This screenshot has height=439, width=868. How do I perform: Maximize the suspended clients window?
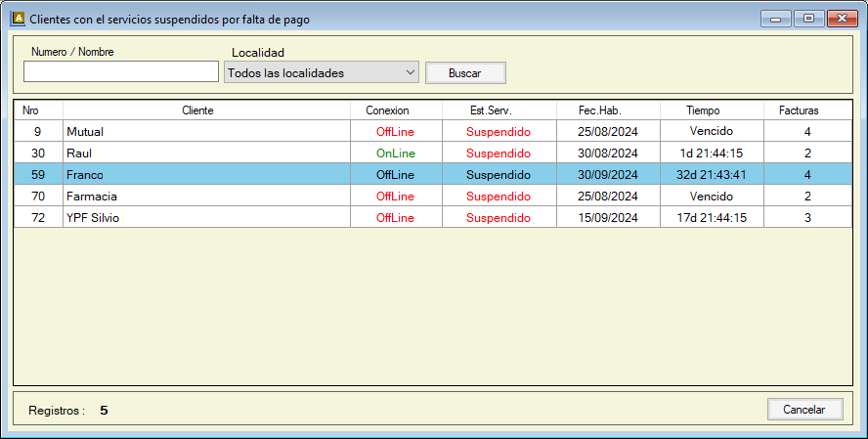[x=808, y=18]
